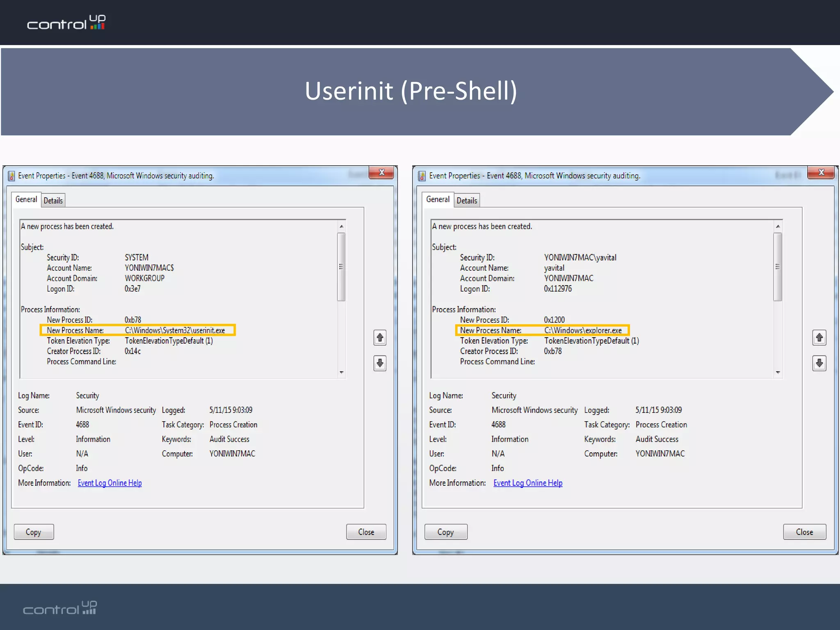Open the Details tab in explorer.exe event dialog
The height and width of the screenshot is (630, 840).
pos(467,201)
